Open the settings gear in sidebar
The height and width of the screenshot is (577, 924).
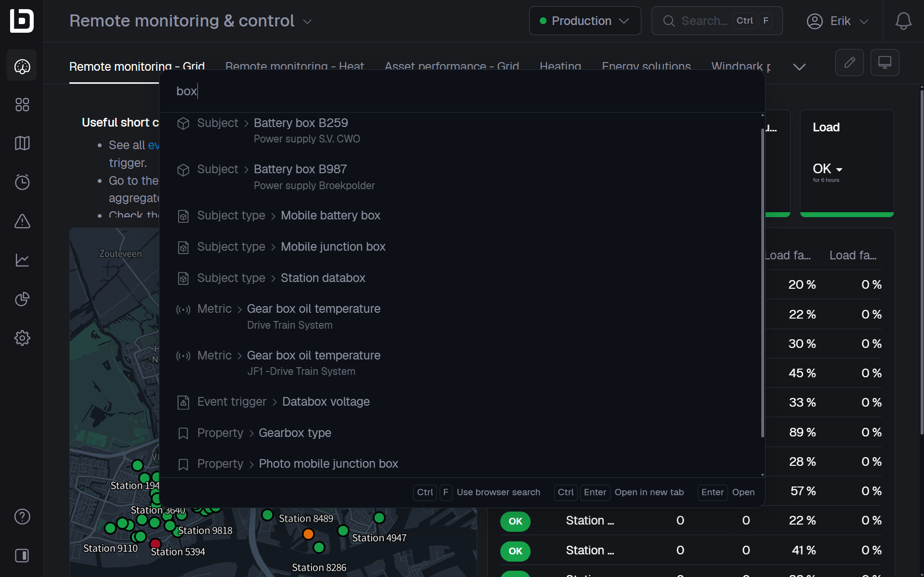[x=22, y=338]
